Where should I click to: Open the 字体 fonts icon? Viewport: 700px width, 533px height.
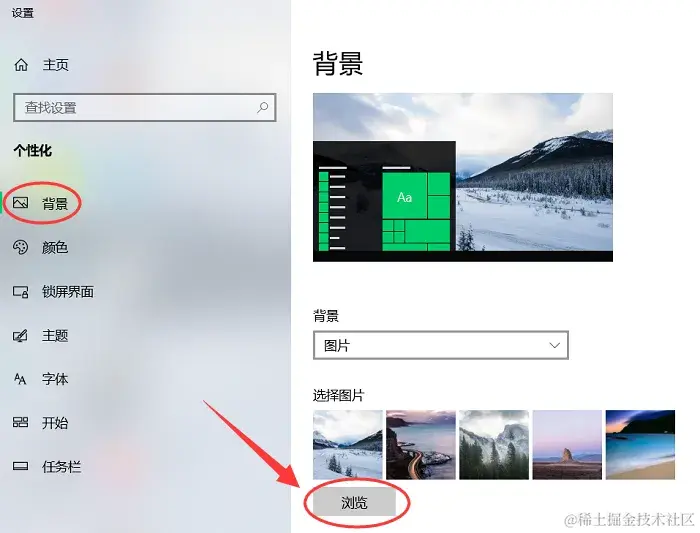point(20,379)
